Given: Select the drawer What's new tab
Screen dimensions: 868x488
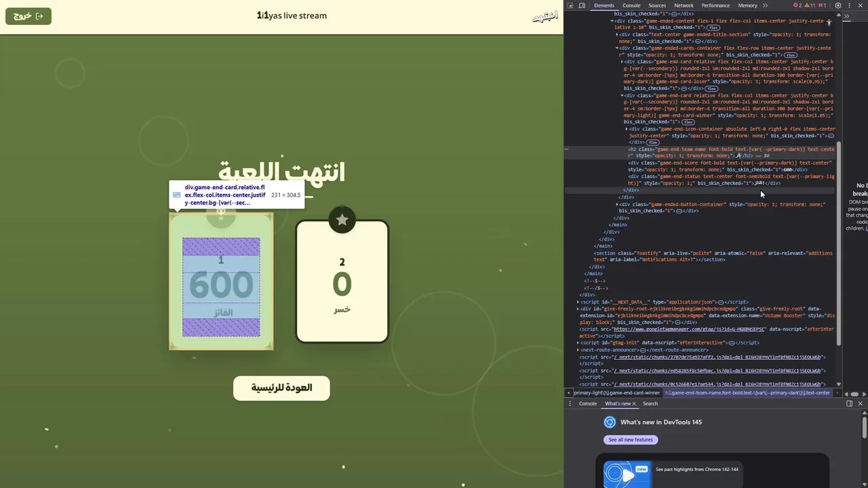Looking at the screenshot, I should click(618, 403).
